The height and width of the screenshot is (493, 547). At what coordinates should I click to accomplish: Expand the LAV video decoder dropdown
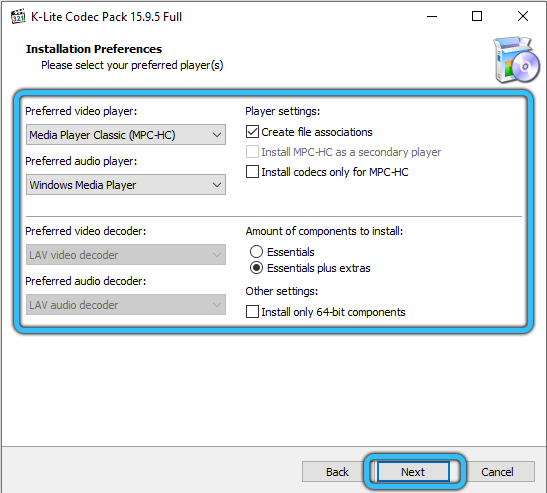point(126,255)
